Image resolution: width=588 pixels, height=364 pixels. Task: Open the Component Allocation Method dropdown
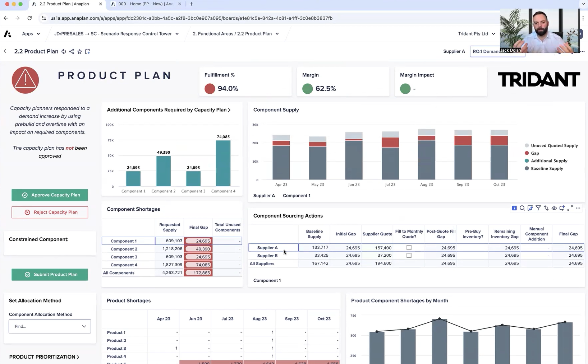coord(50,326)
